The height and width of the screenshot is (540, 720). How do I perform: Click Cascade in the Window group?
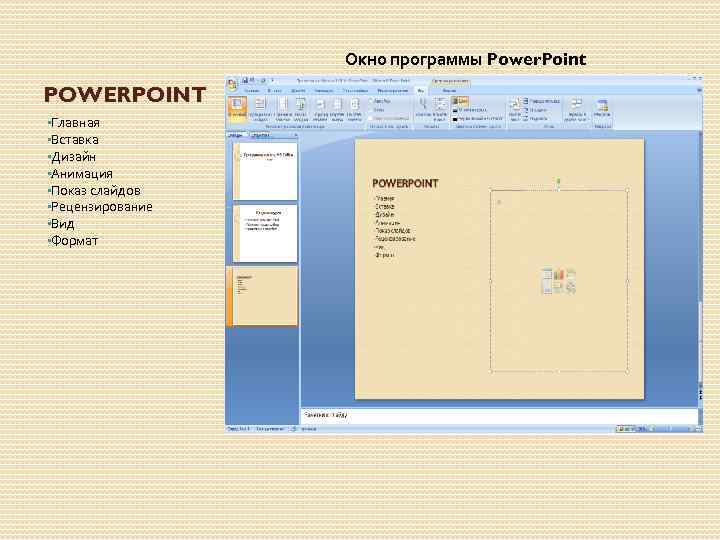pos(535,110)
